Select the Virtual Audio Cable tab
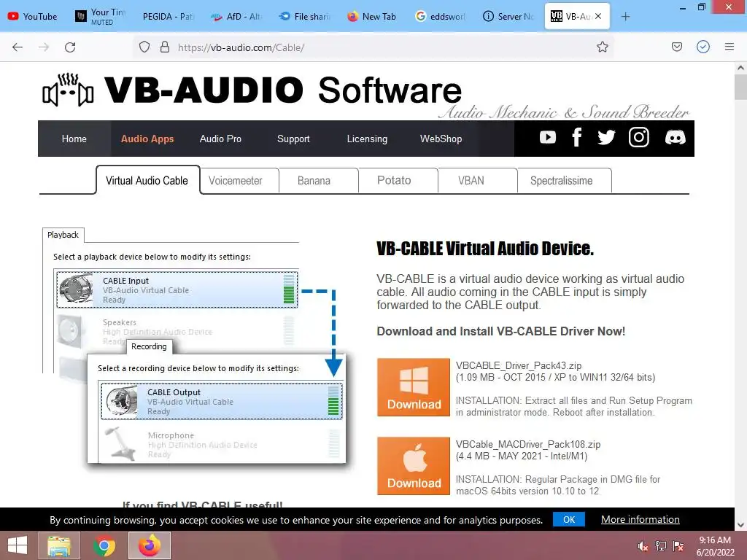The height and width of the screenshot is (560, 747). point(147,181)
